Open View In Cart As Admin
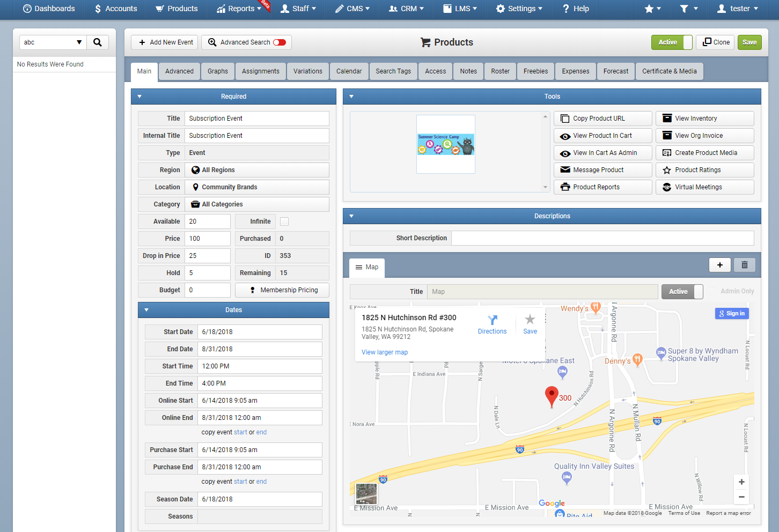779x532 pixels. pyautogui.click(x=602, y=153)
